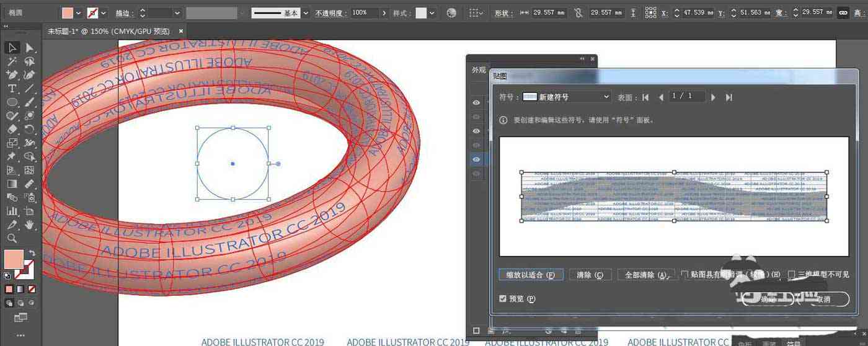Select the Eraser tool
Screen dimensions: 868x346
click(12, 130)
